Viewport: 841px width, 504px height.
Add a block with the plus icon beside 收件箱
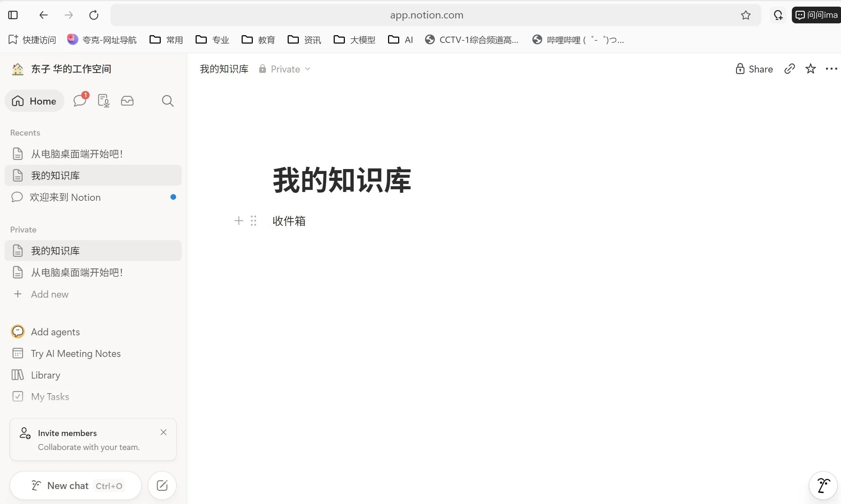click(239, 221)
